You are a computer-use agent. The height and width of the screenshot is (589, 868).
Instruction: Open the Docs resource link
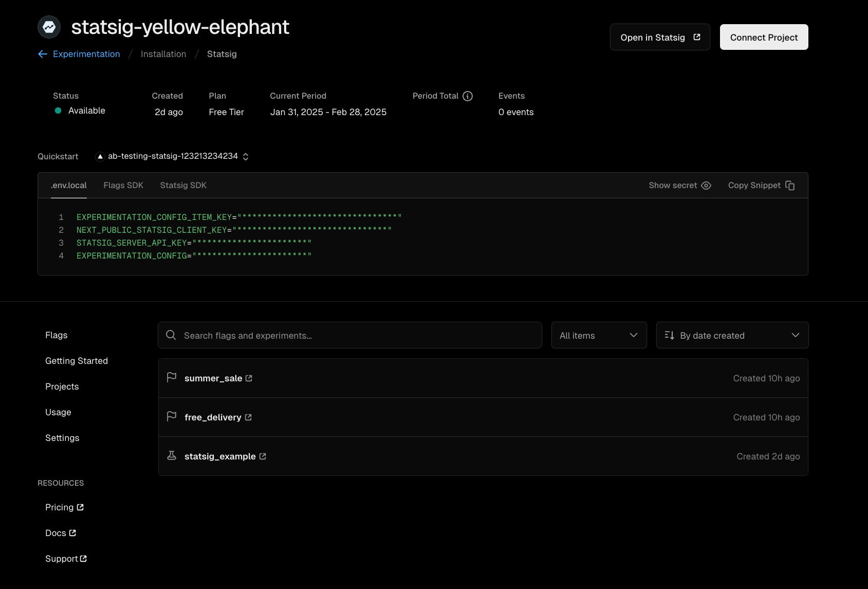60,533
